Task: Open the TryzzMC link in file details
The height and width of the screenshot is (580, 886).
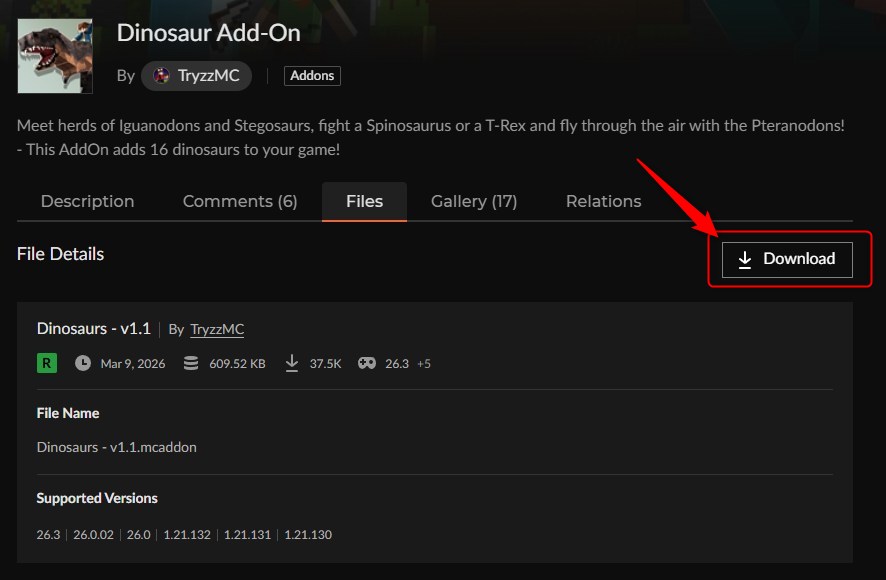Action: 216,329
